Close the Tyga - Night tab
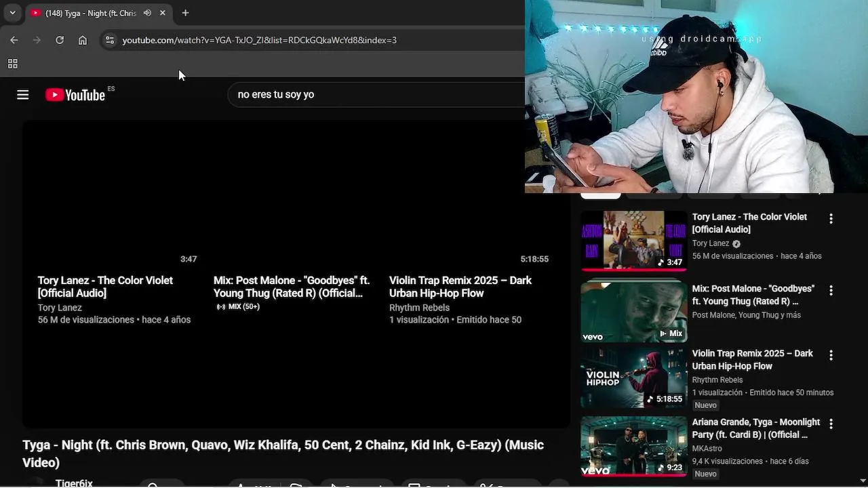Image resolution: width=868 pixels, height=488 pixels. pos(163,13)
